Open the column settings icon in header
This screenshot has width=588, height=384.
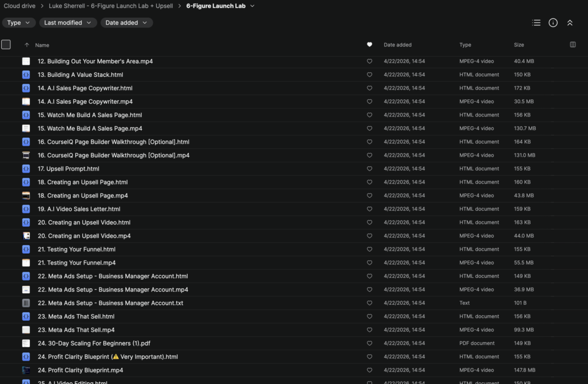coord(572,45)
